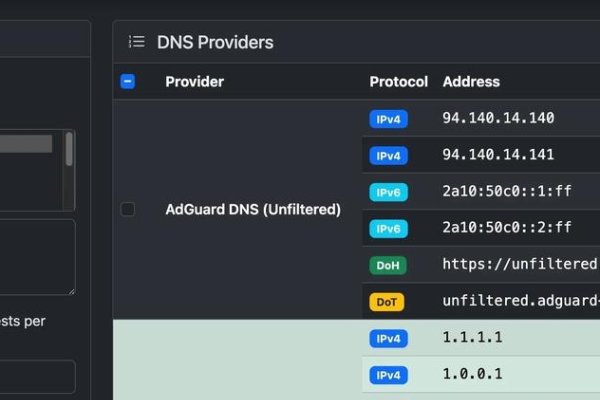Sort by the Protocol column header
The height and width of the screenshot is (400, 600).
click(x=398, y=82)
